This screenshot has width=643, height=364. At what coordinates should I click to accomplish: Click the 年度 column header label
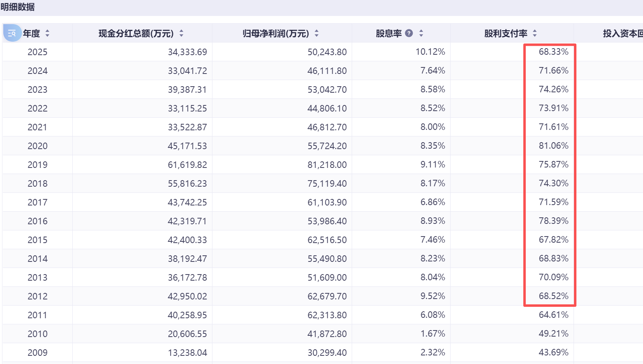click(31, 33)
